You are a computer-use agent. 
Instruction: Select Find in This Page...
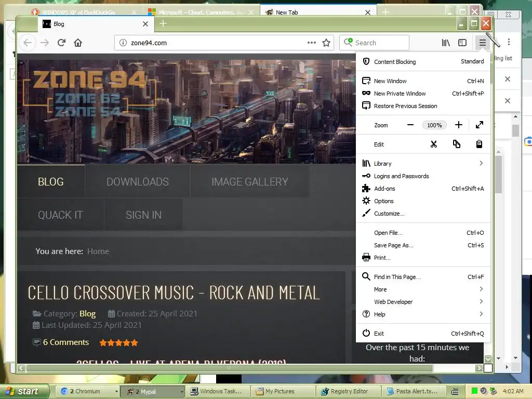pyautogui.click(x=423, y=277)
